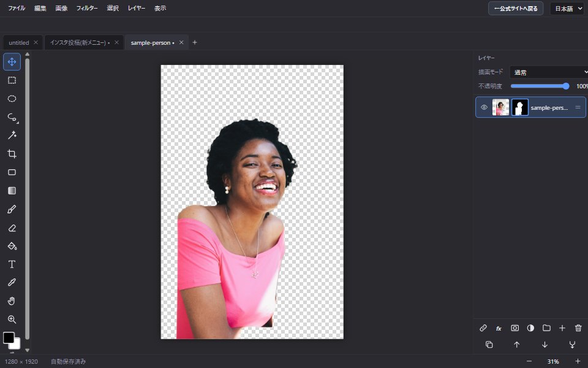588x368 pixels.
Task: Close the sample-person tab
Action: pyautogui.click(x=181, y=42)
